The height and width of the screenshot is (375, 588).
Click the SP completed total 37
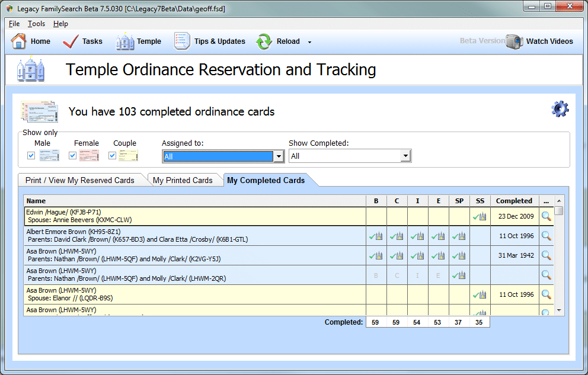458,322
